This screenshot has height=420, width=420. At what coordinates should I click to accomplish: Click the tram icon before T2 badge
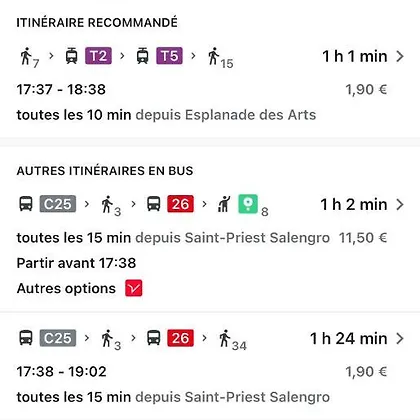coord(71,56)
